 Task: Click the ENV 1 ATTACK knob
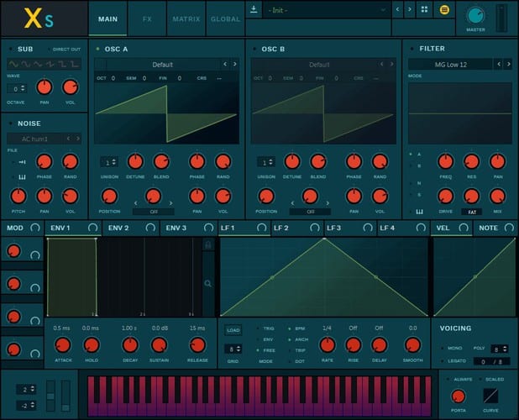pyautogui.click(x=62, y=345)
